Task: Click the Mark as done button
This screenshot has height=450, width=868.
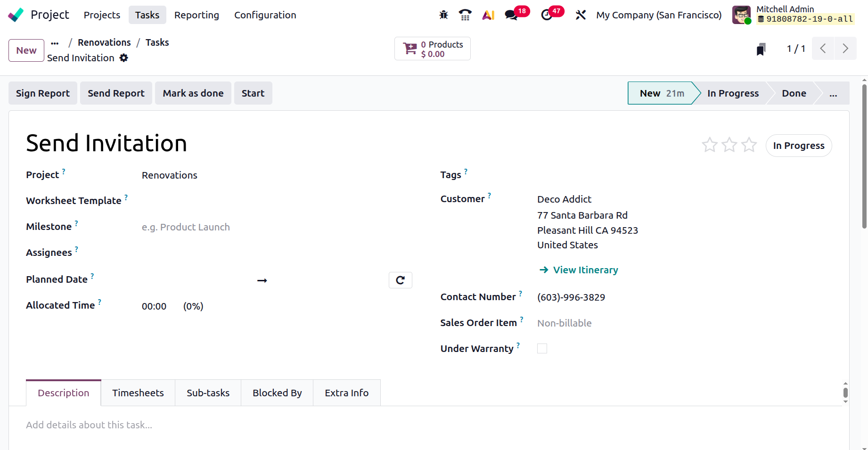Action: pyautogui.click(x=193, y=93)
